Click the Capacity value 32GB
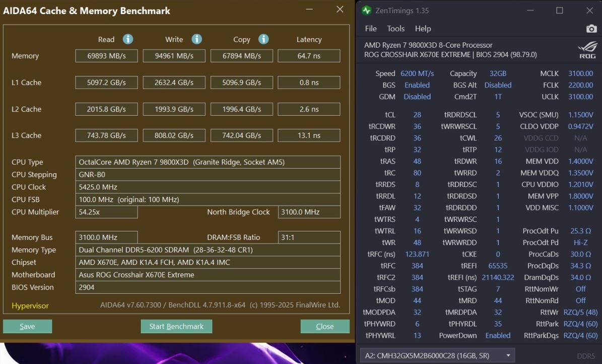The width and height of the screenshot is (602, 364). click(498, 74)
